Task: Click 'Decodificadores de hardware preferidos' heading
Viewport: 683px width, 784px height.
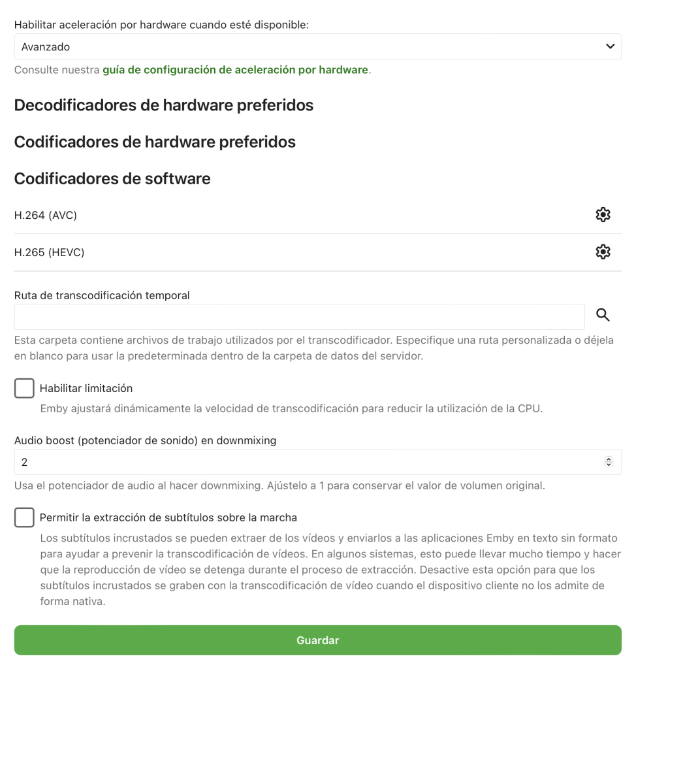Action: (164, 105)
